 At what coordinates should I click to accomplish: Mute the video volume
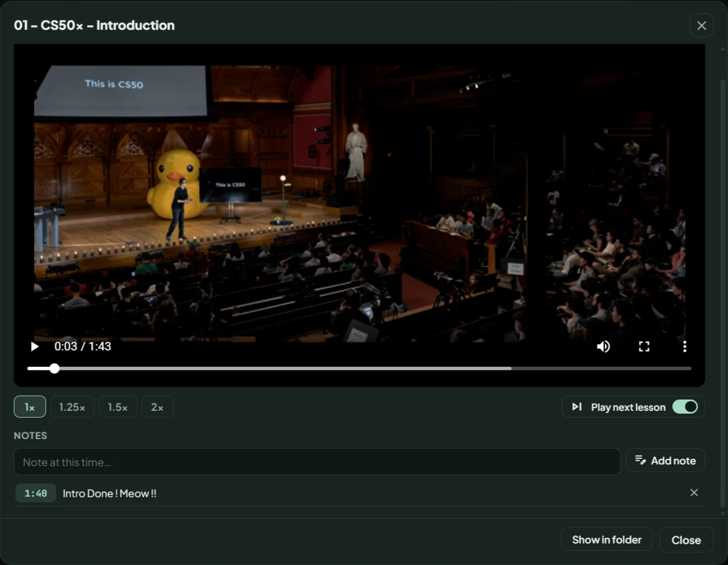(x=603, y=347)
